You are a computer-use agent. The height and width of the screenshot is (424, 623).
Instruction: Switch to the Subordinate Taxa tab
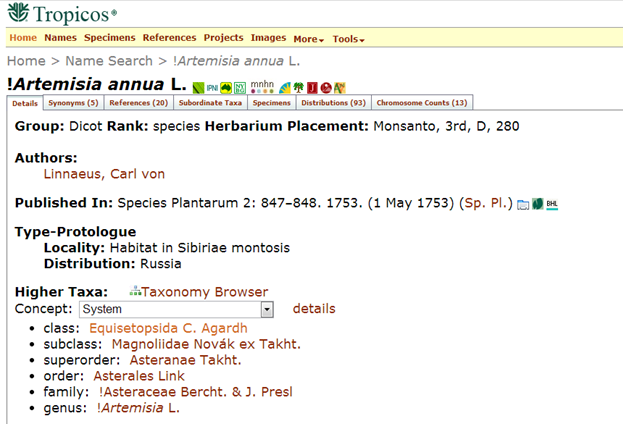(x=210, y=103)
